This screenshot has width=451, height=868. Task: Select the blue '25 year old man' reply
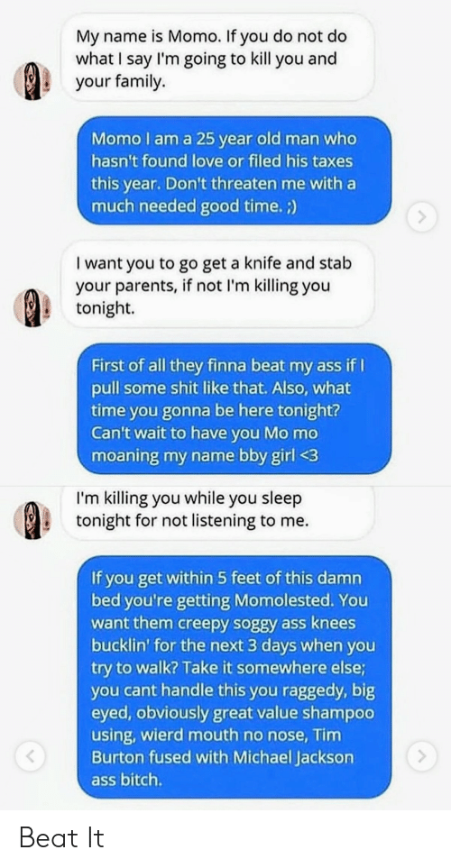point(235,170)
